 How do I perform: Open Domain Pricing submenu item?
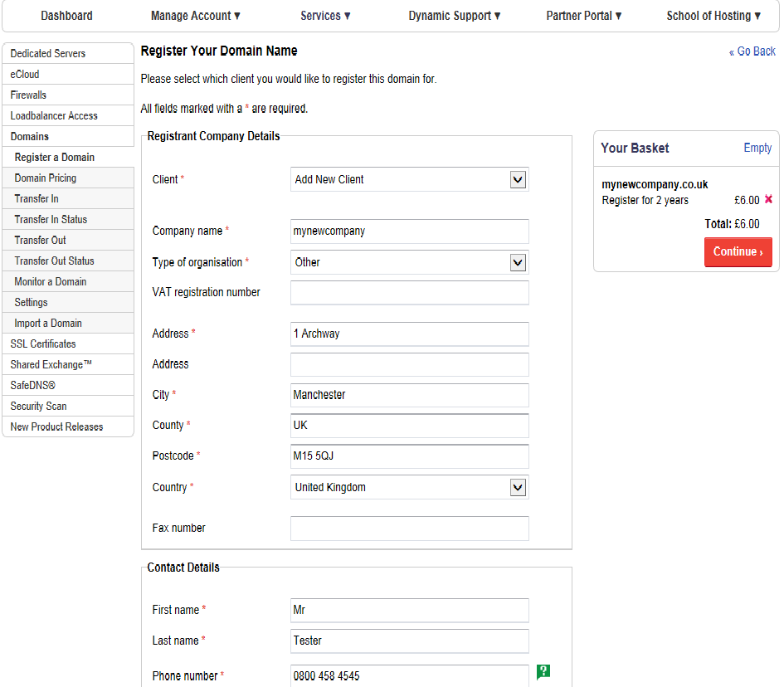[x=68, y=178]
